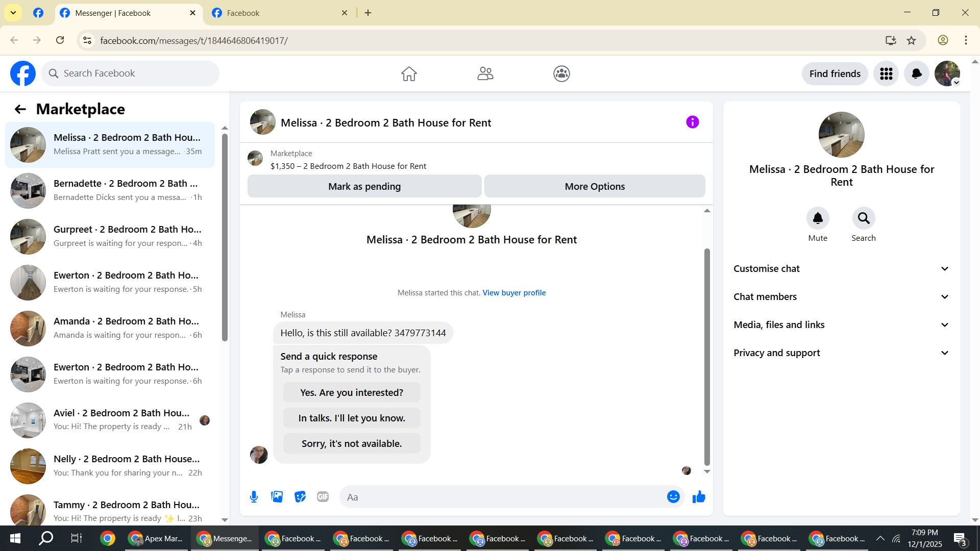Switch to the second Facebook browser tab
Image resolution: width=980 pixels, height=551 pixels.
tap(280, 13)
